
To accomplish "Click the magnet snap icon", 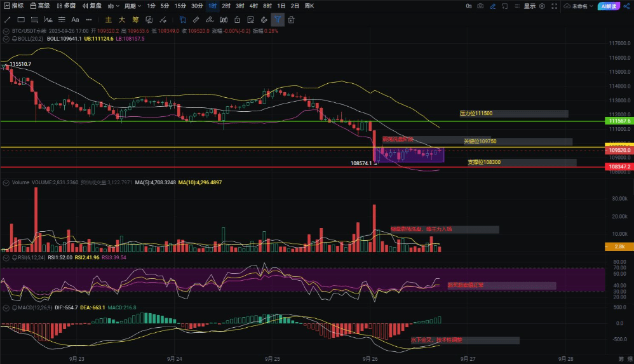I will pyautogui.click(x=264, y=20).
